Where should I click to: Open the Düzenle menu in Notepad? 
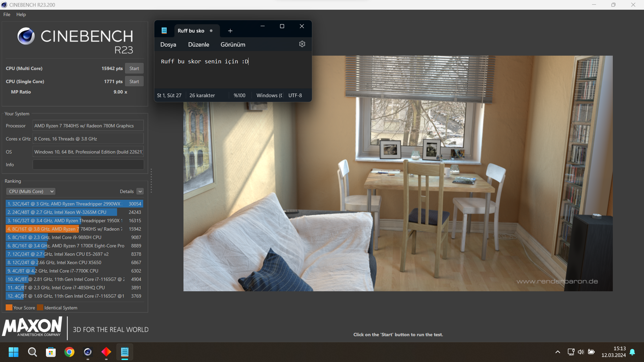pyautogui.click(x=199, y=45)
